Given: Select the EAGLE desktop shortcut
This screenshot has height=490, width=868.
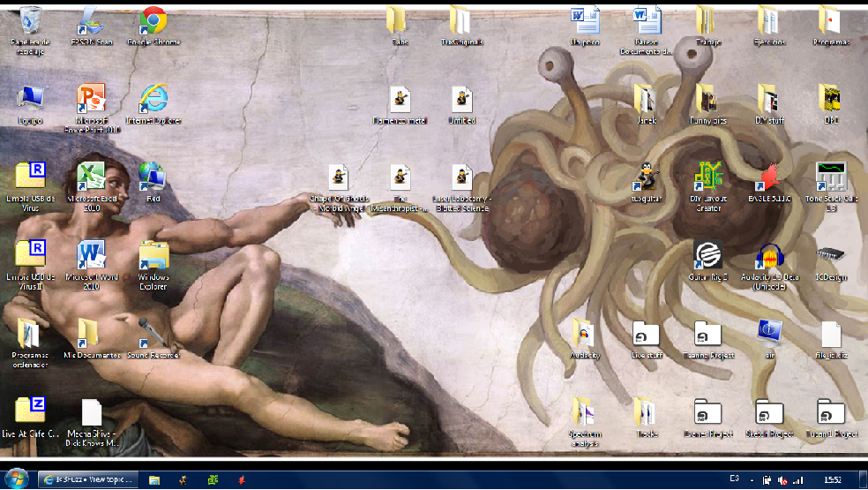Looking at the screenshot, I should 770,177.
